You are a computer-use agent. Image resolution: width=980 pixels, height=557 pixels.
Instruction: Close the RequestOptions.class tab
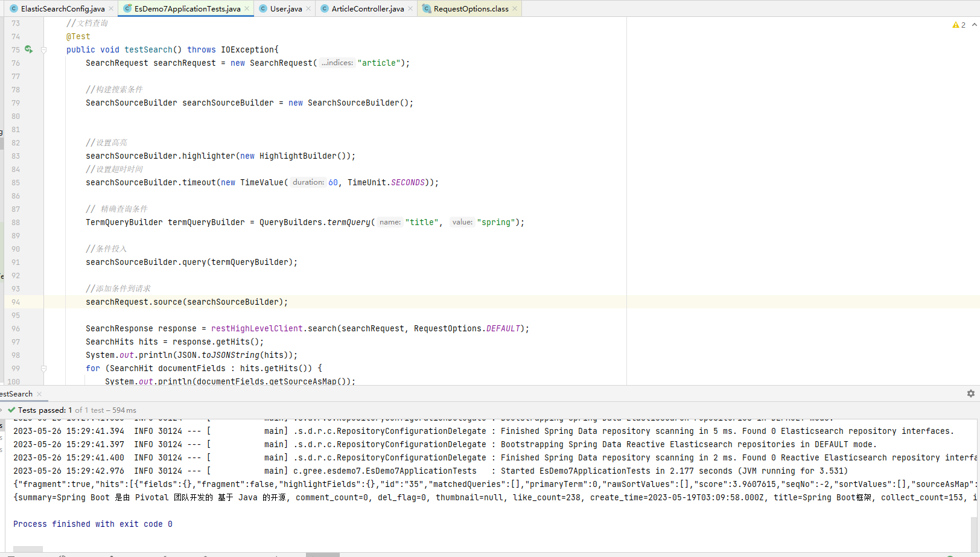click(x=515, y=8)
